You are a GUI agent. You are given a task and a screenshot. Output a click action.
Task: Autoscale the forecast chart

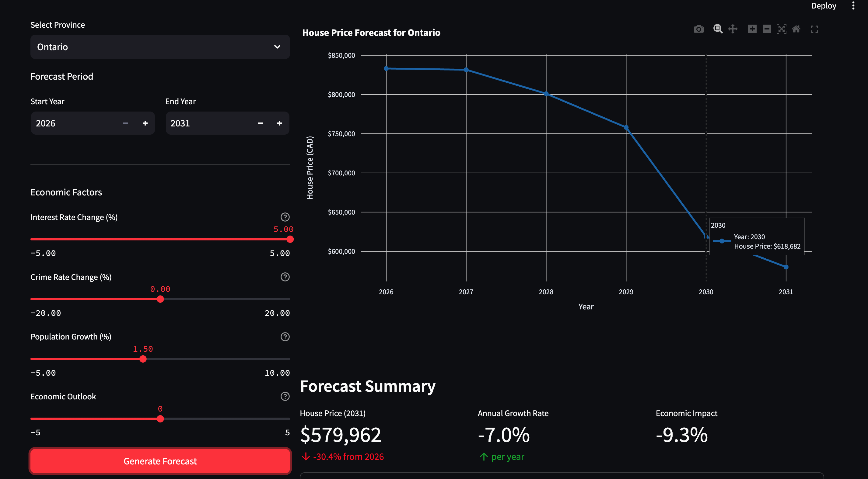(781, 29)
